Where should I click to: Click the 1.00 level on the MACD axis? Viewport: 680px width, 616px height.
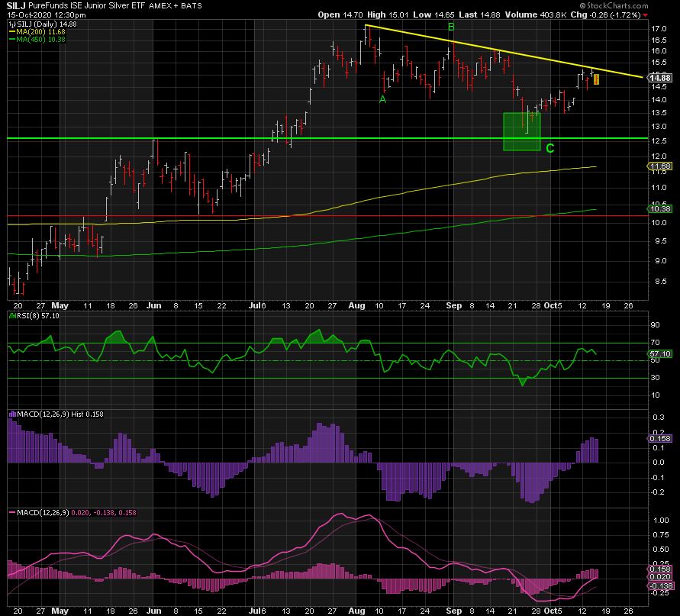pos(661,521)
